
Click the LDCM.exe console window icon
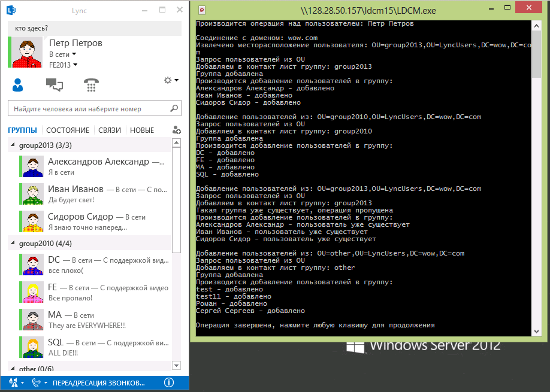tap(202, 11)
